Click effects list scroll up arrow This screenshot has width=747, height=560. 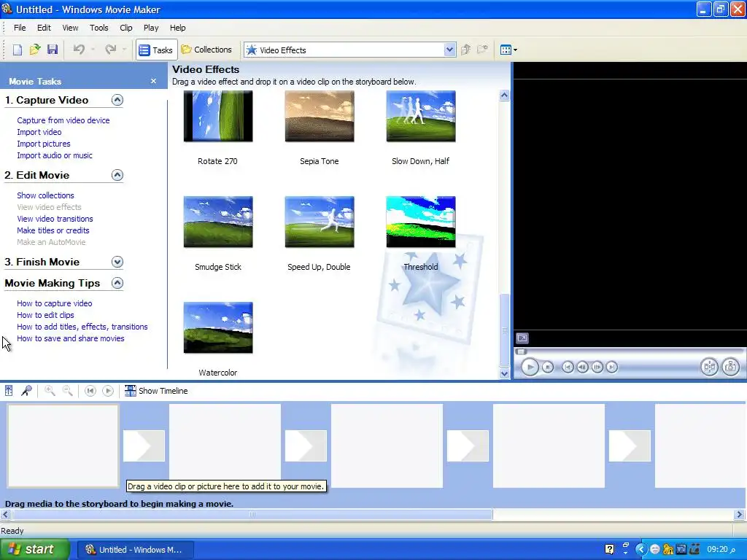(505, 96)
